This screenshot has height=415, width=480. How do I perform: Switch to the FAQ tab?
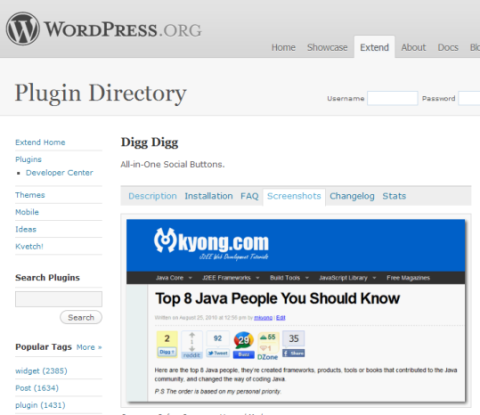tap(249, 196)
